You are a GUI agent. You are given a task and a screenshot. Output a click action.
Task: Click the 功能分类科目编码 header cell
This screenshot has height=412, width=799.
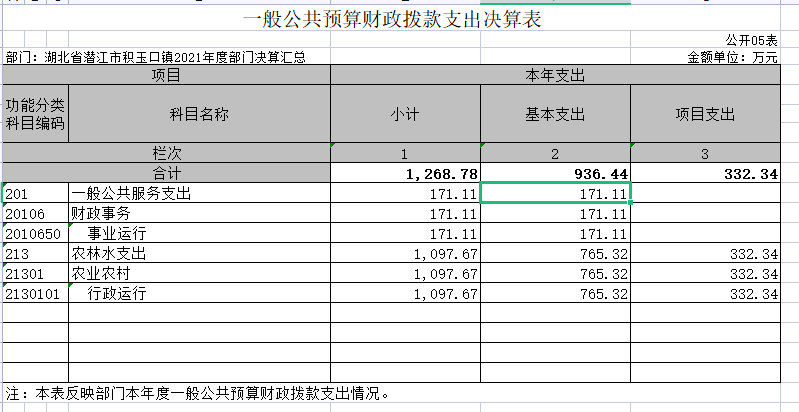tap(35, 114)
